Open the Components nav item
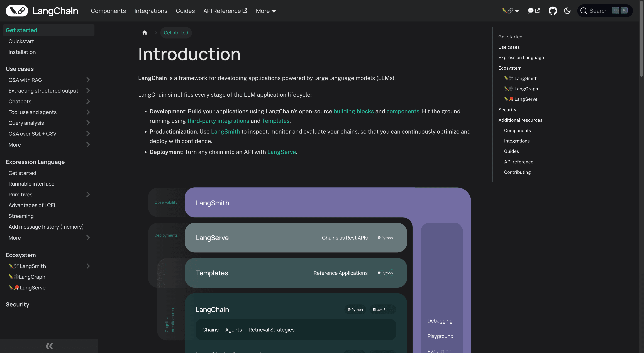The image size is (644, 353). point(108,11)
